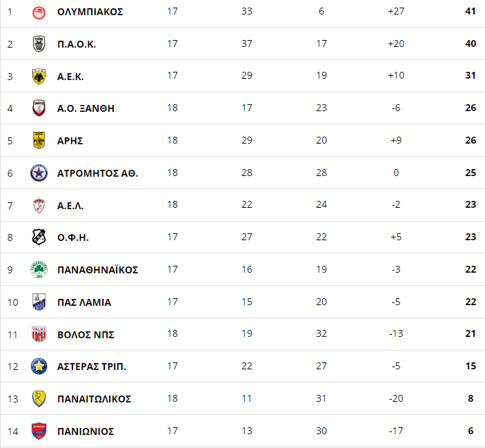485x448 pixels.
Task: Click the ΒΟΛΟΣ ΝΠΣ club badge
Action: [39, 334]
